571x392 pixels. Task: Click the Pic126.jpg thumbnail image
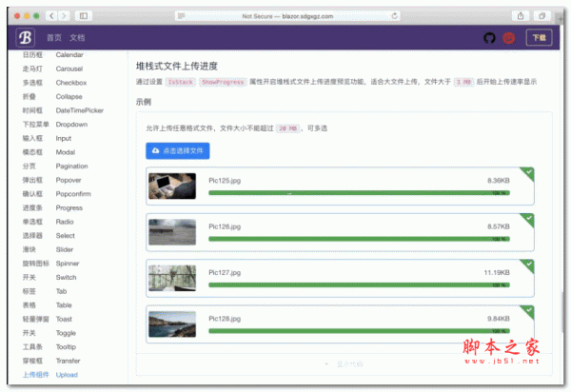[172, 232]
